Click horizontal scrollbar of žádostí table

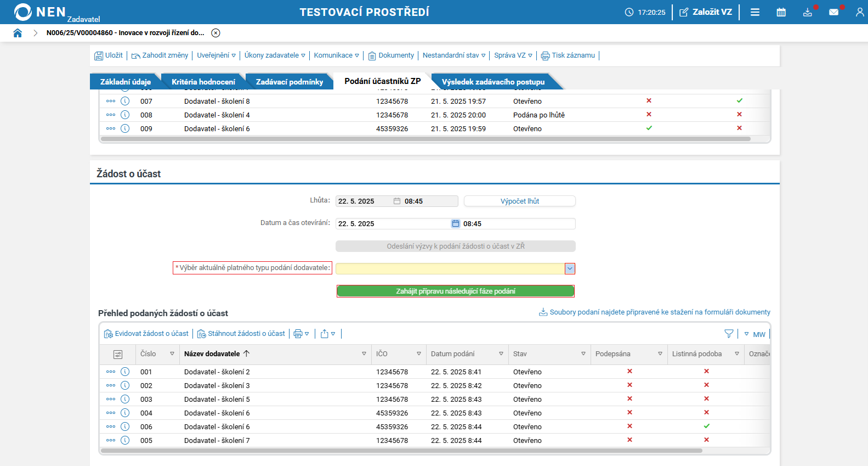pyautogui.click(x=401, y=451)
